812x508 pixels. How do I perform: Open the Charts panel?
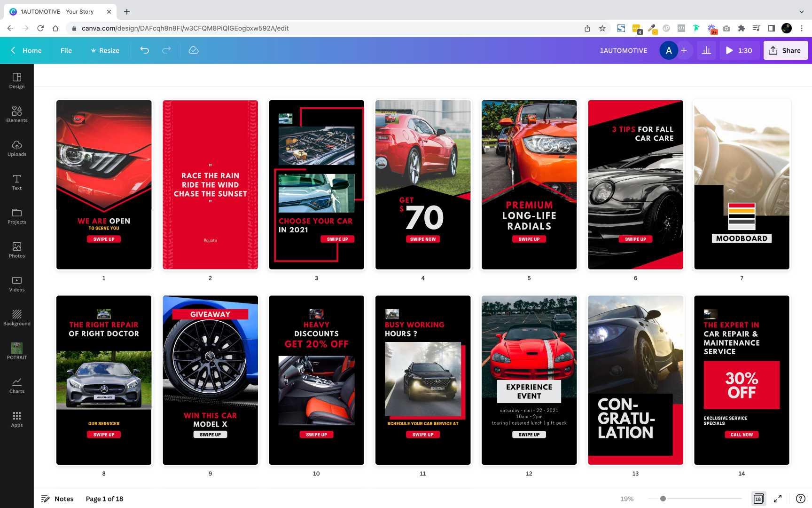pos(16,385)
